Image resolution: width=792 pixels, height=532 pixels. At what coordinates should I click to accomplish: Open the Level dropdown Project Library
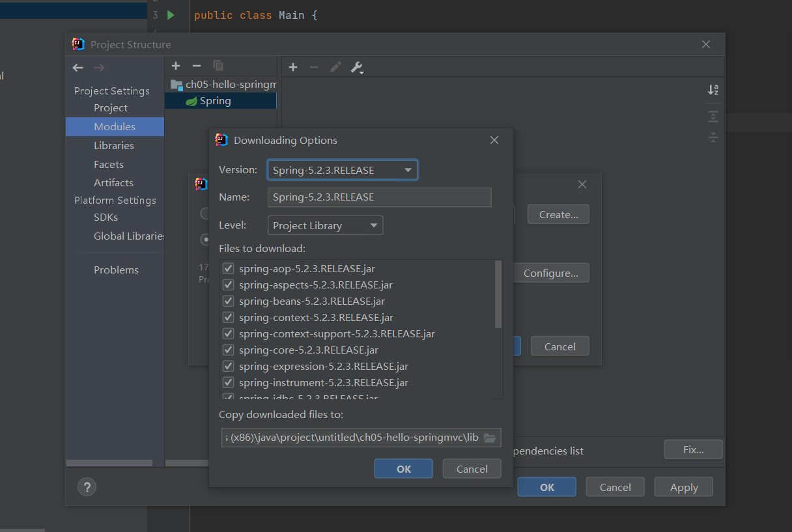(325, 225)
